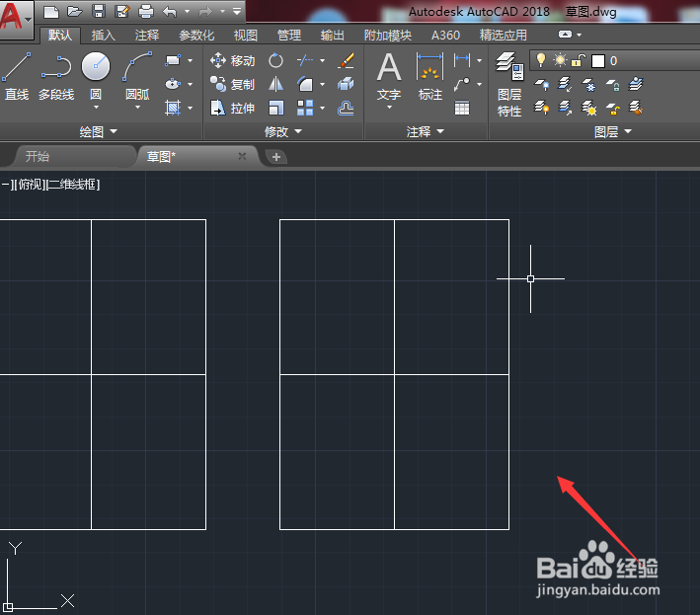700x615 pixels.
Task: Click the Trim tool icon
Action: click(x=305, y=60)
